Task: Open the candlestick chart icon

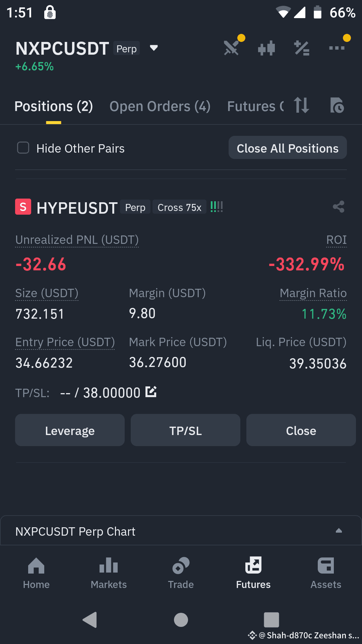Action: (x=267, y=48)
